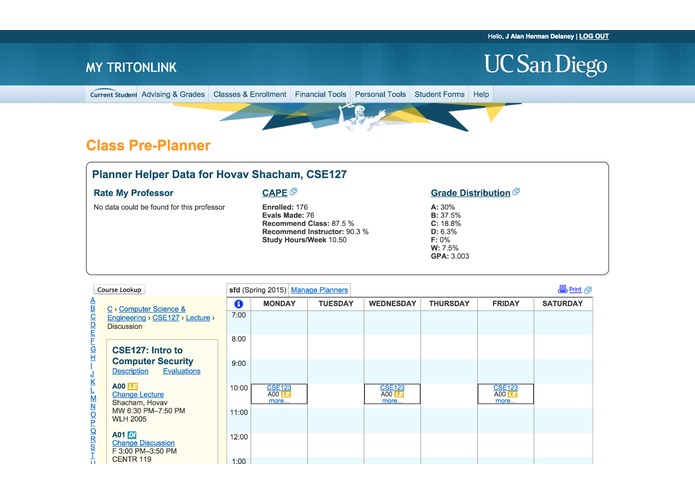The width and height of the screenshot is (695, 494).
Task: Click the external link icon beside Grade Distribution
Action: click(516, 192)
